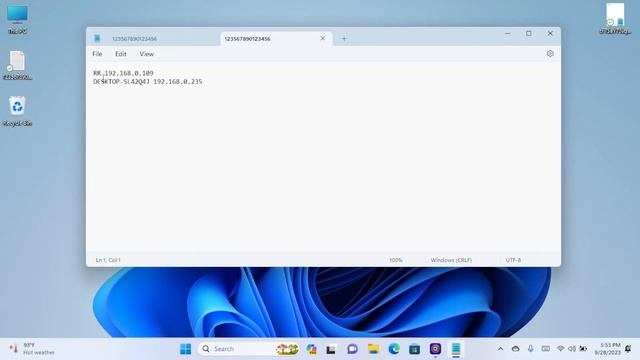The height and width of the screenshot is (360, 640).
Task: Click the battery tray icon
Action: point(583,349)
